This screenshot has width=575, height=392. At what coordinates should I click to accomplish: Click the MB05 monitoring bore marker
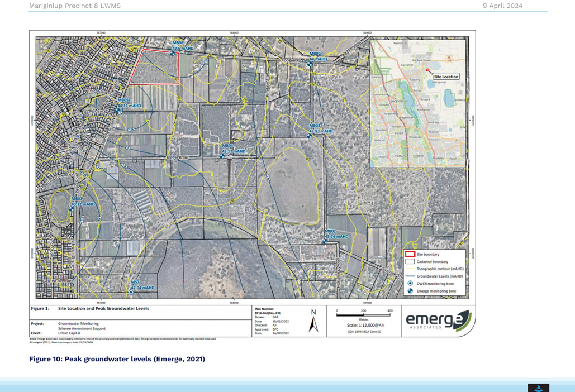click(x=118, y=111)
